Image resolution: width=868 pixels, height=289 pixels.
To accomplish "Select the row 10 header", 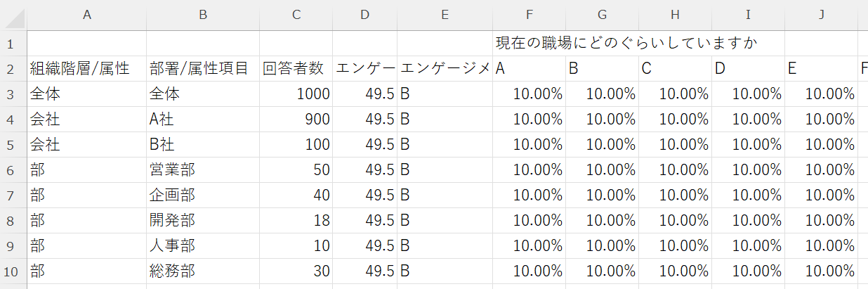I will coord(13,271).
